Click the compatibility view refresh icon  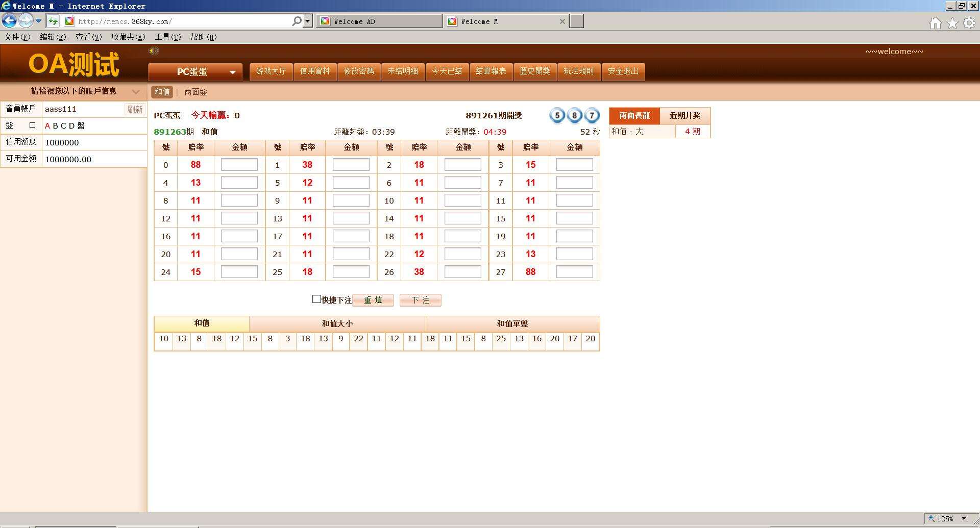pos(53,21)
